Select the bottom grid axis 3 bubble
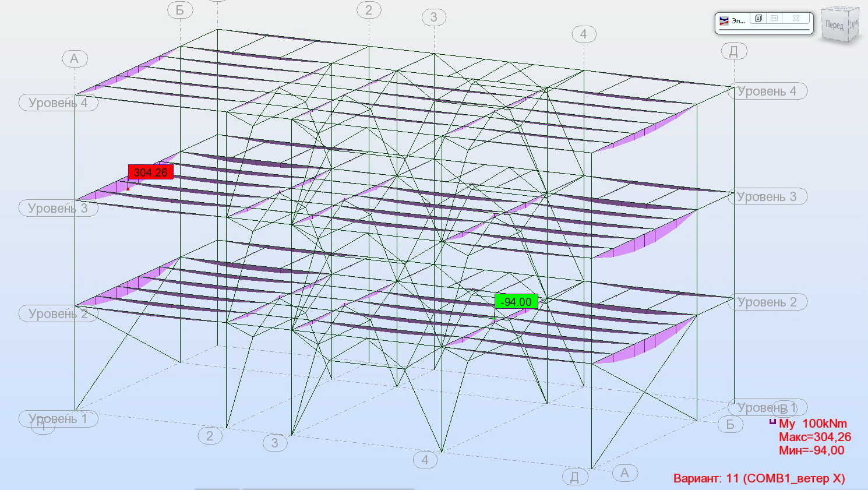 (x=275, y=443)
